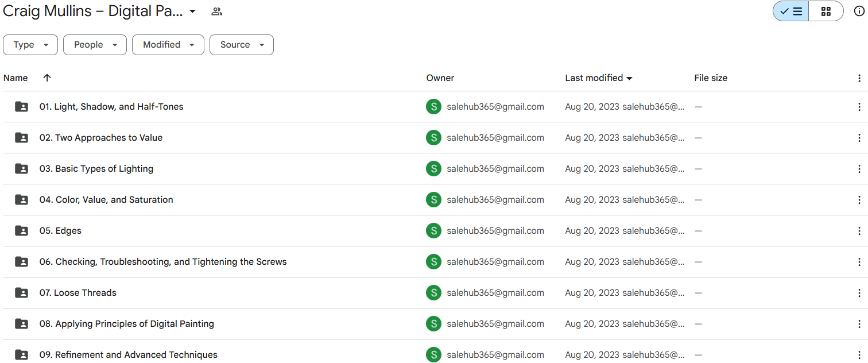Viewport: 868px width, 363px height.
Task: Click shared folder icon for 01. Light, Shadow, and Half-Tones
Action: [x=21, y=107]
